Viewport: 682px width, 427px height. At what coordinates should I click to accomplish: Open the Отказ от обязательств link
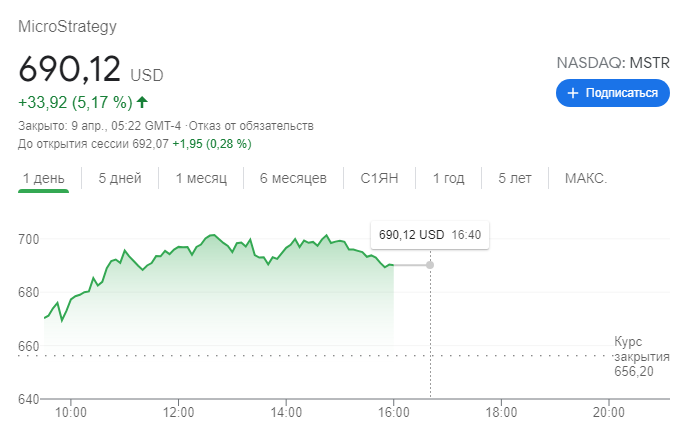(251, 126)
